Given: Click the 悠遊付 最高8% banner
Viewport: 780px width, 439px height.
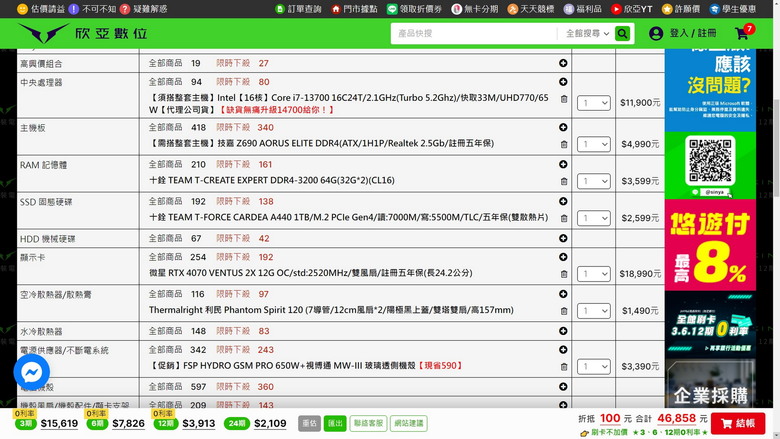Looking at the screenshot, I should (x=710, y=245).
